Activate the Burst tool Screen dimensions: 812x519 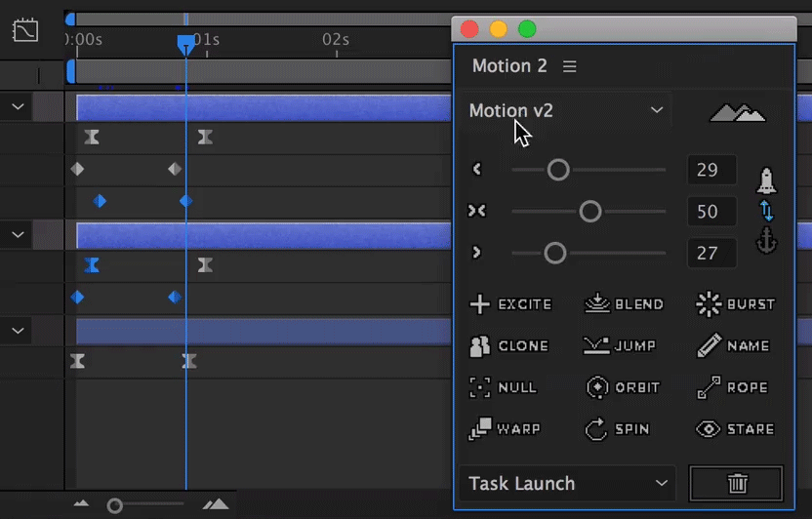point(736,304)
